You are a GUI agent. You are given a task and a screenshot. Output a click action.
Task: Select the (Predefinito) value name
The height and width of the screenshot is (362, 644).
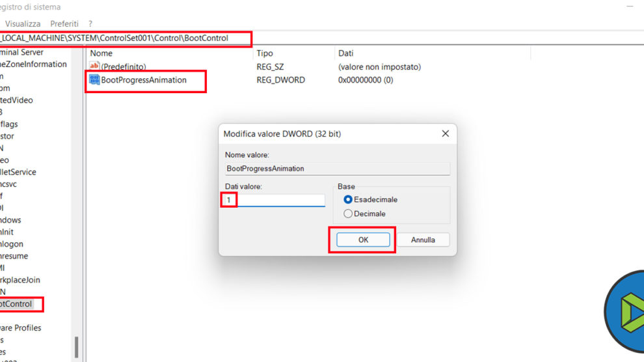(123, 66)
